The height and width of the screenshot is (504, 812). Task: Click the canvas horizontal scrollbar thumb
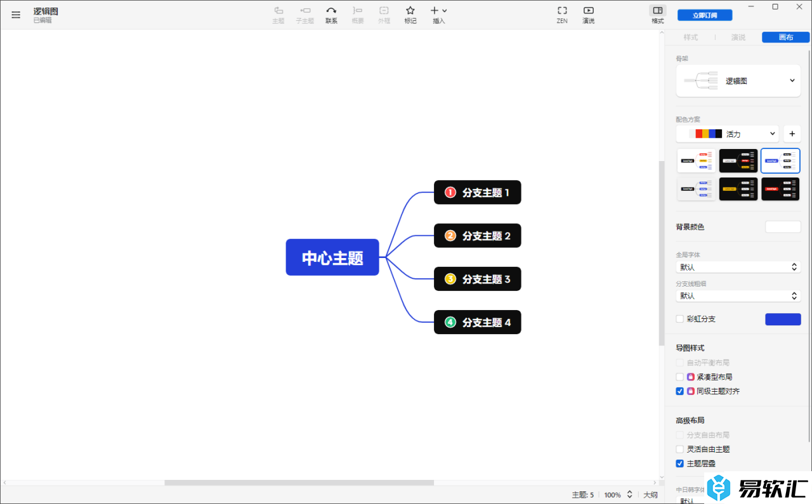(x=299, y=483)
